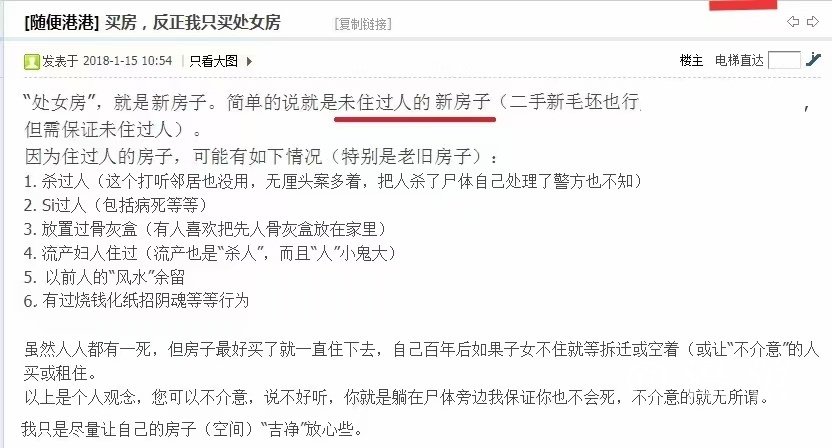
Task: Open the [随便港港] category tag
Action: click(x=62, y=22)
